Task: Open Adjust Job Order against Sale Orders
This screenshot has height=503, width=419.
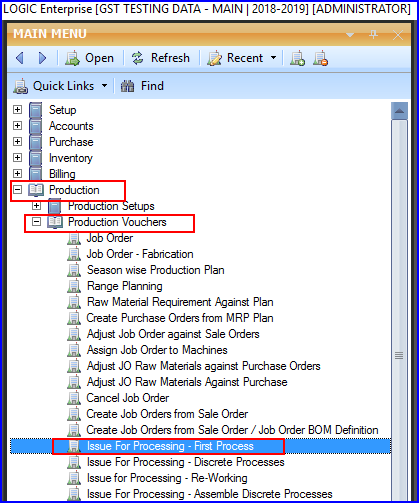Action: (x=173, y=334)
